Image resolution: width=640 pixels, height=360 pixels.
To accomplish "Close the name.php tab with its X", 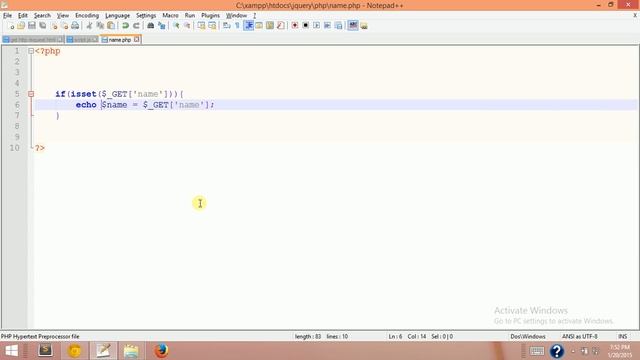I will point(136,39).
